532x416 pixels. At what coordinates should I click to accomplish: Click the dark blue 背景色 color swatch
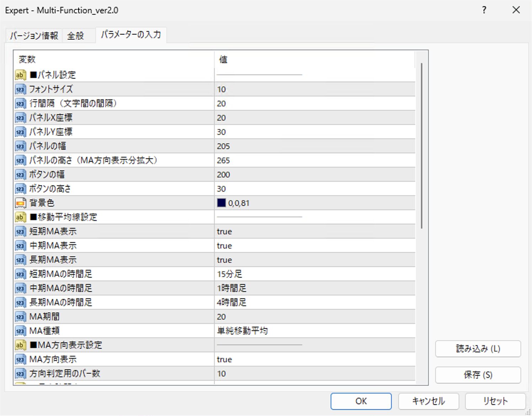(222, 203)
